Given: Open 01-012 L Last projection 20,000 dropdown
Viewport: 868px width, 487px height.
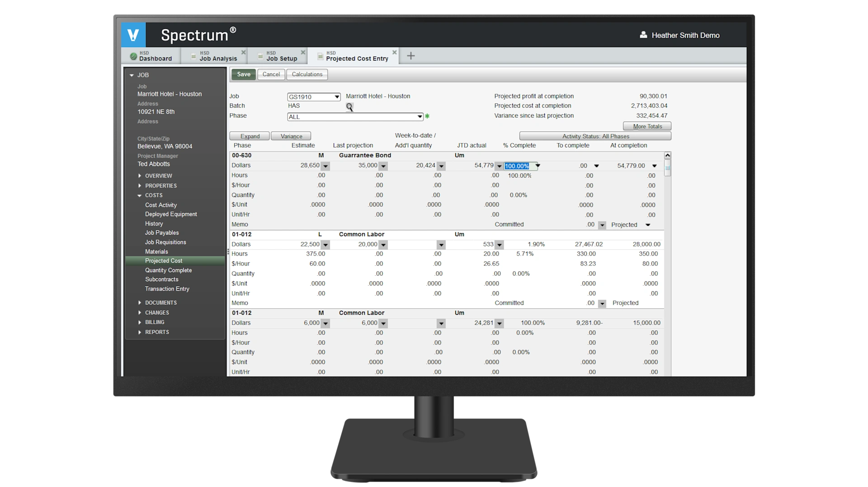Looking at the screenshot, I should [383, 245].
